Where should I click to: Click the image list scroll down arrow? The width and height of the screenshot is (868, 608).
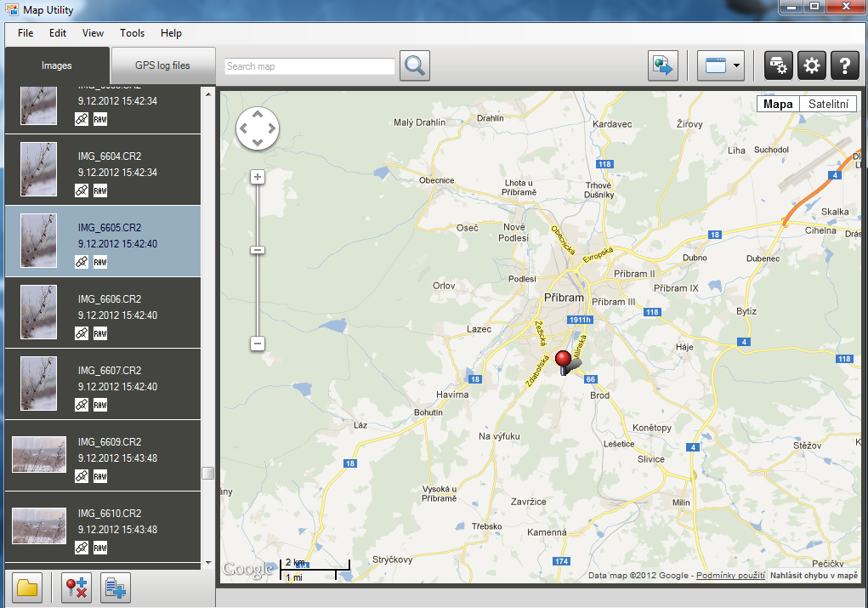click(208, 563)
